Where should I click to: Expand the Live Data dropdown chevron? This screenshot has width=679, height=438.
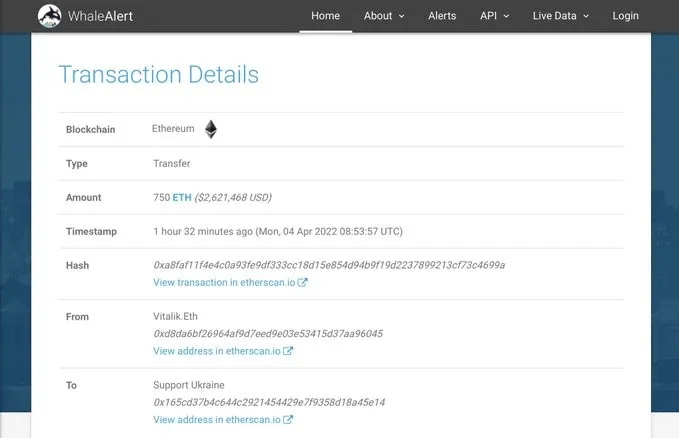tap(586, 16)
